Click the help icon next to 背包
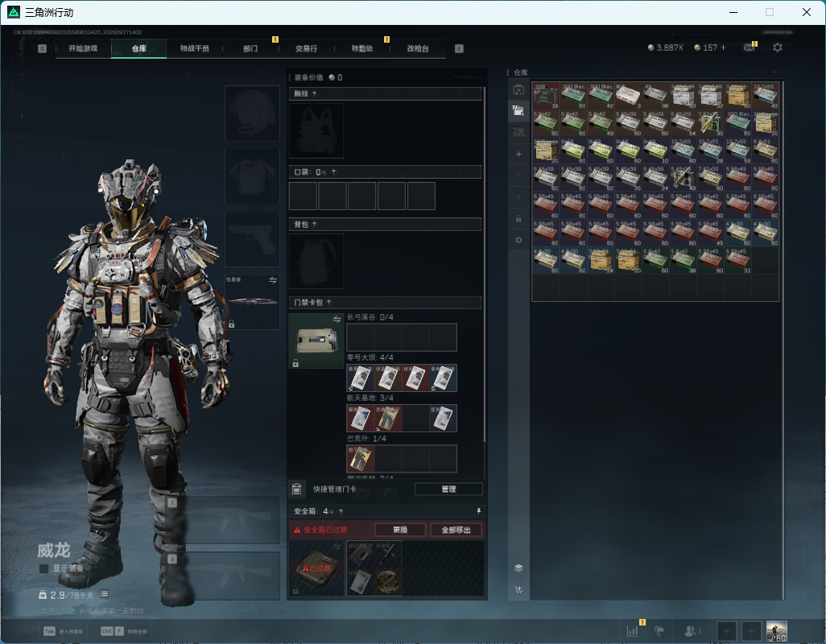 (315, 225)
